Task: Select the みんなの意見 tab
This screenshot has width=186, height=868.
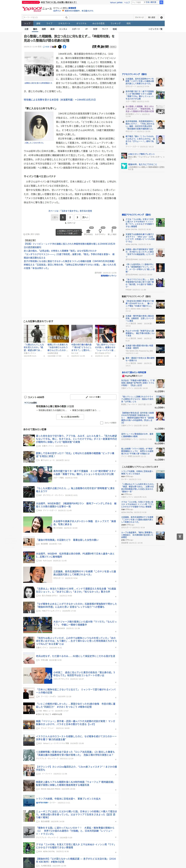Action: 98,24
